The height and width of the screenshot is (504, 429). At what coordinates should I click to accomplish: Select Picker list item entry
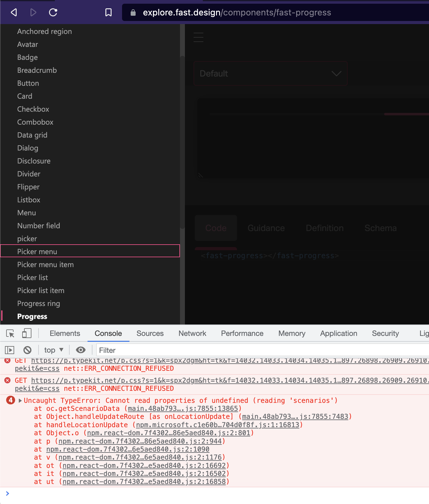click(x=41, y=291)
